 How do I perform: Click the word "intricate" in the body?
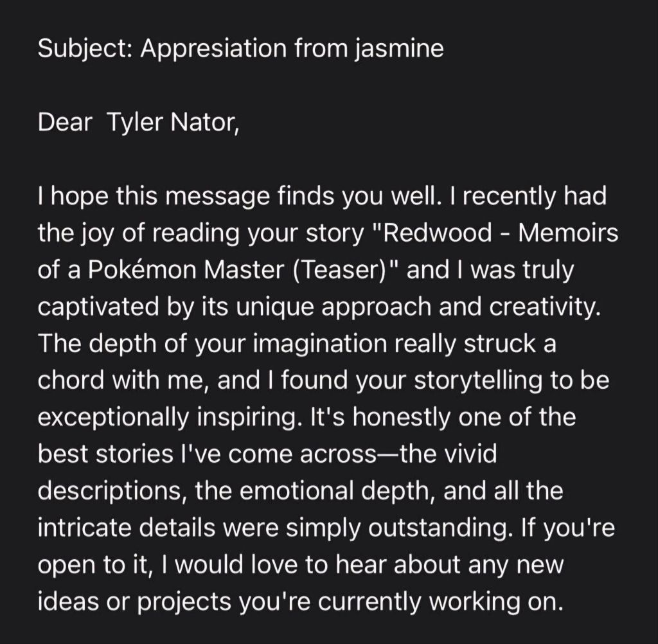click(x=84, y=528)
